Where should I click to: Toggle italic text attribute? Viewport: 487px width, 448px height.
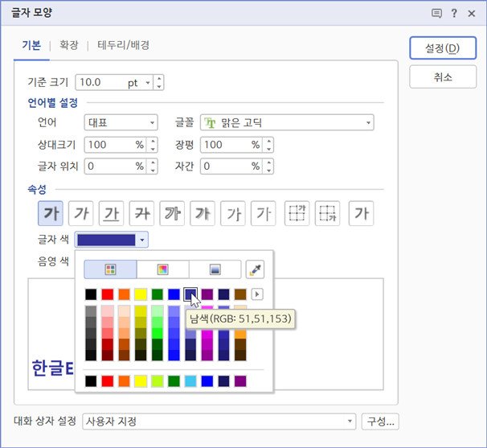[x=80, y=213]
